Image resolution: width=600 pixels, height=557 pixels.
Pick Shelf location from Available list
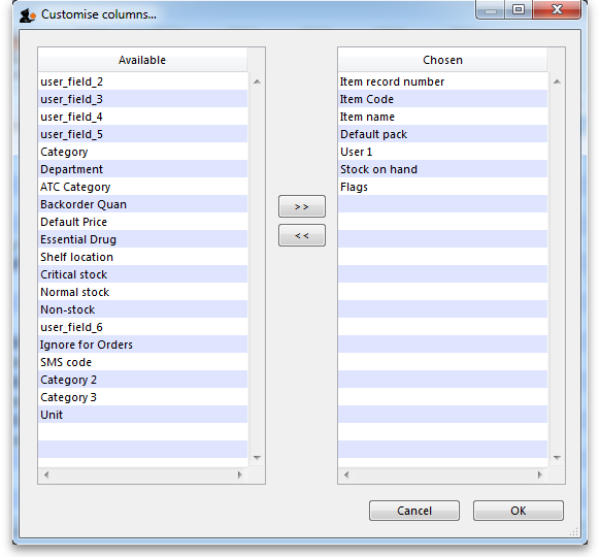77,257
